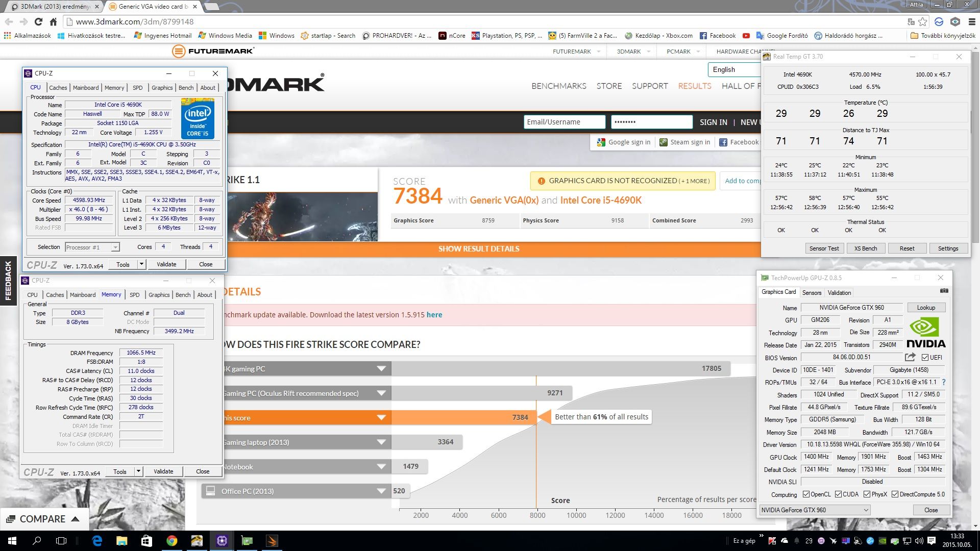
Task: Click Validate in the CPU-Z CPU window
Action: (x=166, y=264)
